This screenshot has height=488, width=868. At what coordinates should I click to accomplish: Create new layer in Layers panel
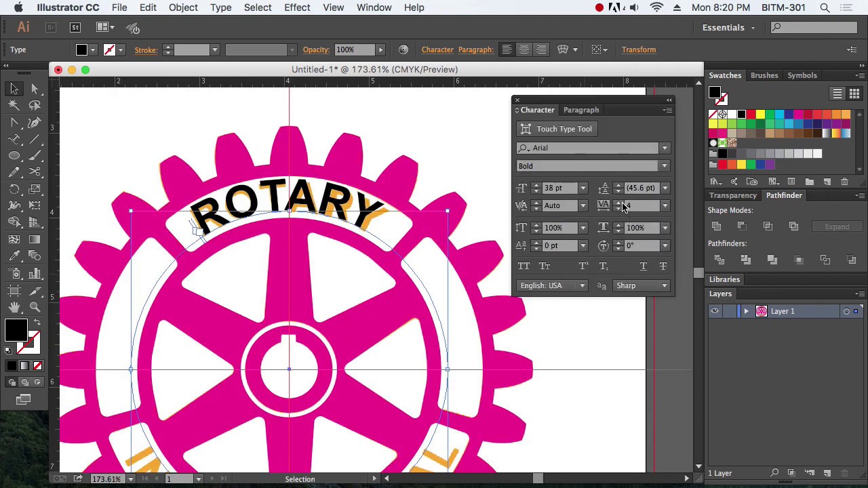(x=827, y=472)
